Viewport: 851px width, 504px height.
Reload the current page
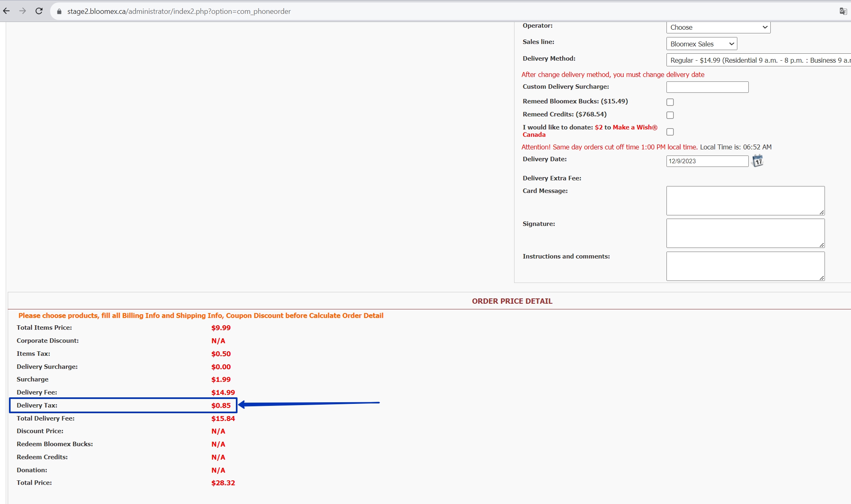tap(39, 11)
